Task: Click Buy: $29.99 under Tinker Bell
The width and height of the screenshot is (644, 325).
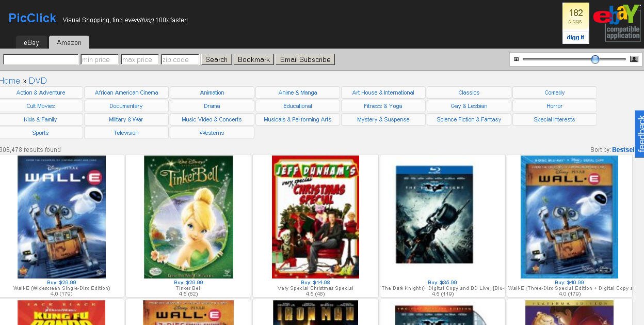Action: (x=188, y=283)
